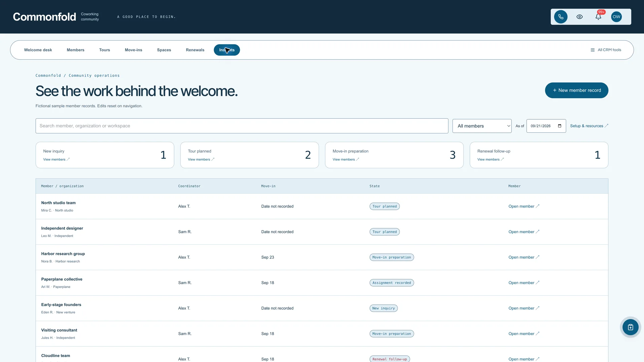
Task: Open the Tours tab
Action: (105, 50)
